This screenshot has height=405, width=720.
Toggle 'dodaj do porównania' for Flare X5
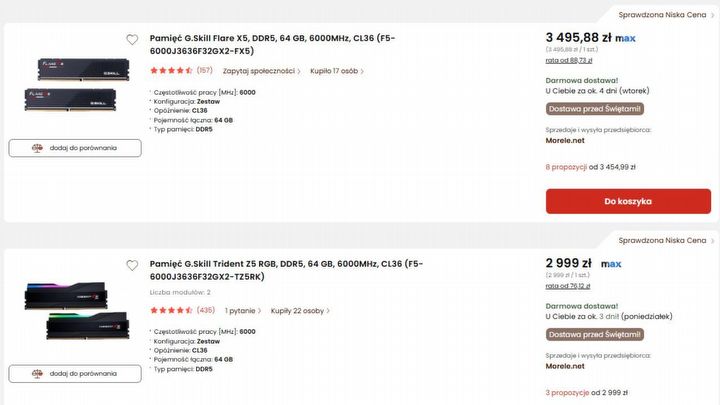pyautogui.click(x=75, y=148)
